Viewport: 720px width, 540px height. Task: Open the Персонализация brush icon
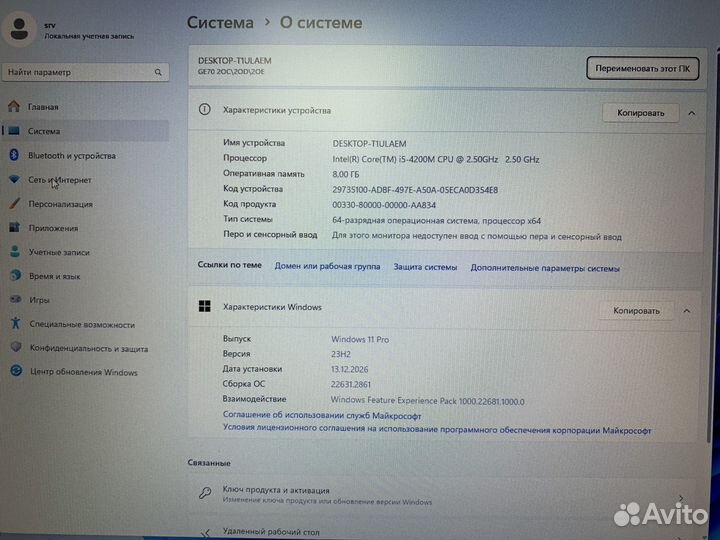[15, 203]
